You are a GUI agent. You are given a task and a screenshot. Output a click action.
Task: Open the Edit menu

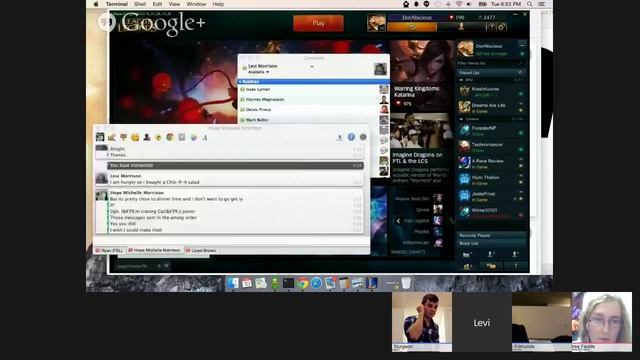[x=157, y=4]
